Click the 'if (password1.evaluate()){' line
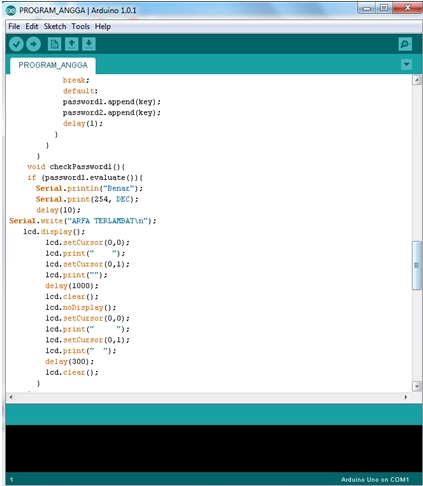Viewport: 423px width, 486px height. [85, 178]
